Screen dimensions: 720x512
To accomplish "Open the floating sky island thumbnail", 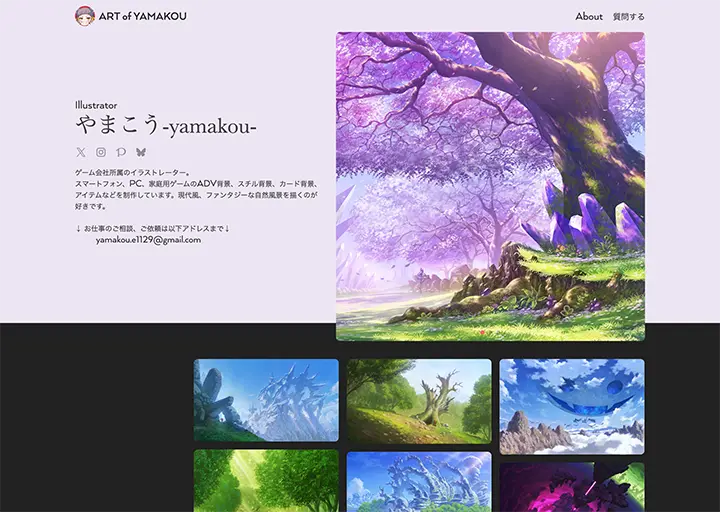I will [572, 407].
